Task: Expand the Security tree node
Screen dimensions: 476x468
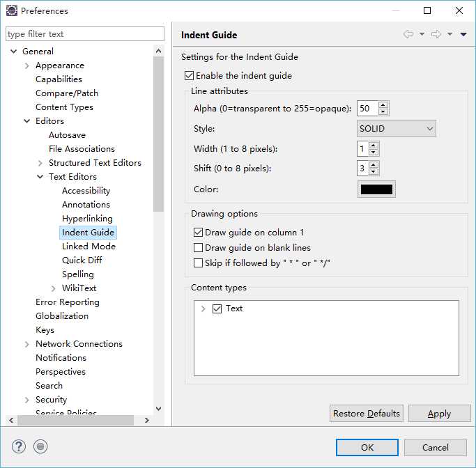Action: tap(26, 400)
